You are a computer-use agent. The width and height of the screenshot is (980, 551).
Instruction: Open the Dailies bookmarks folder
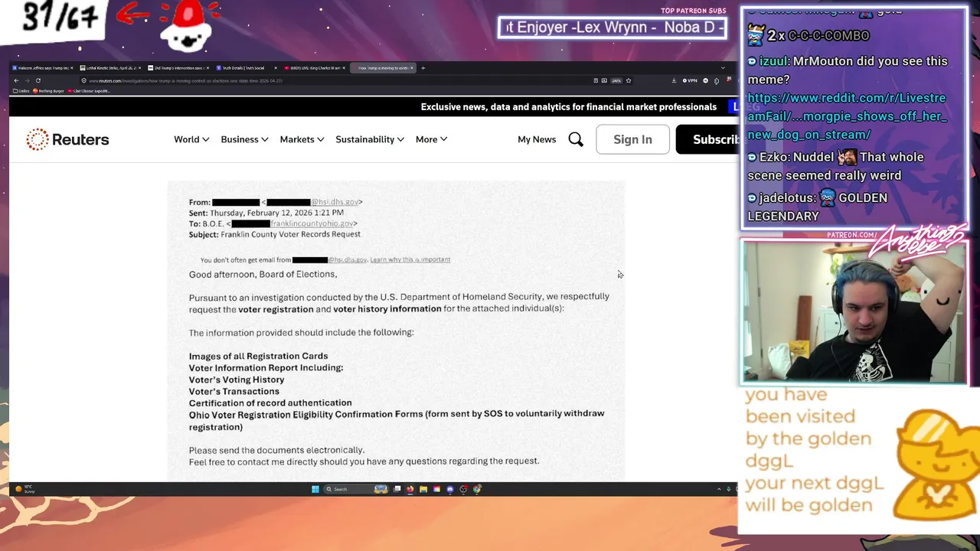(21, 91)
